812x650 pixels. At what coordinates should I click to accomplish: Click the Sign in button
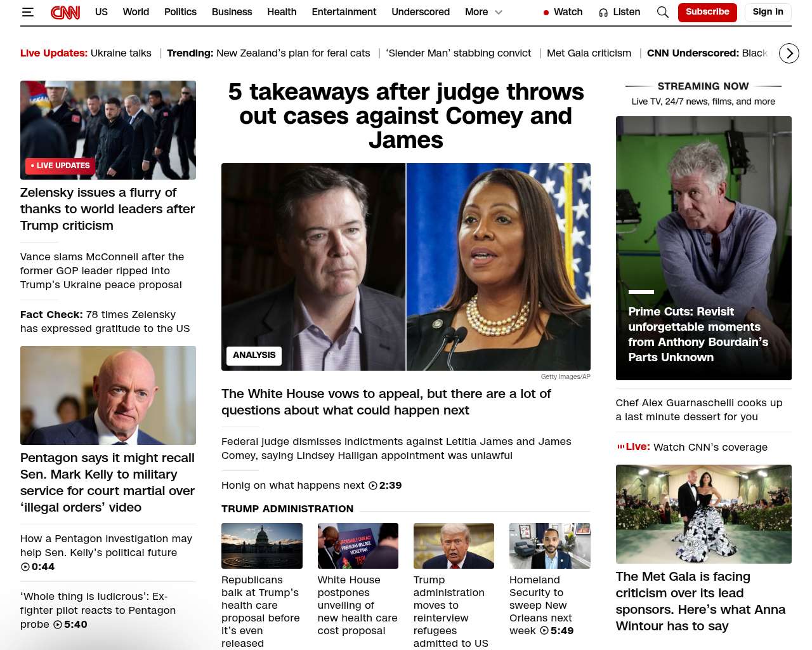[x=768, y=12]
